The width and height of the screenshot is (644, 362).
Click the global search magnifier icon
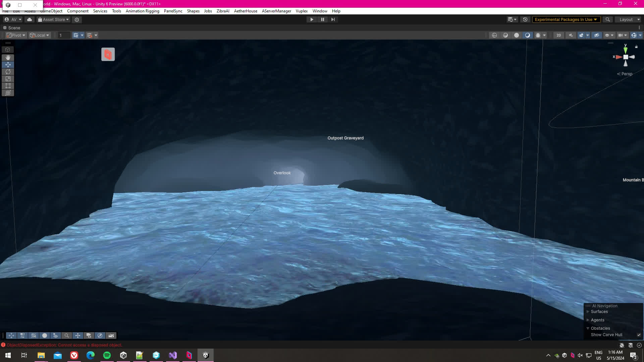pyautogui.click(x=607, y=19)
